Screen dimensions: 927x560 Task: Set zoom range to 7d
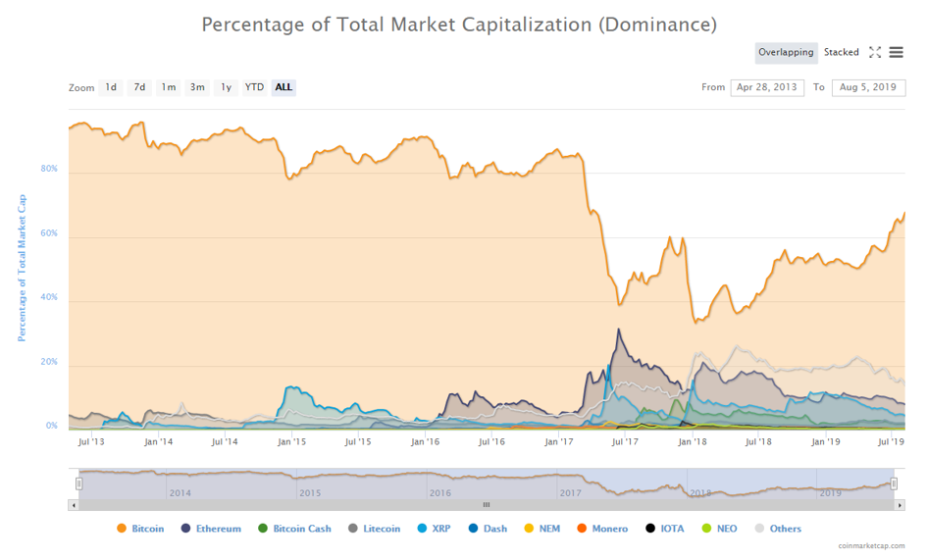click(139, 87)
